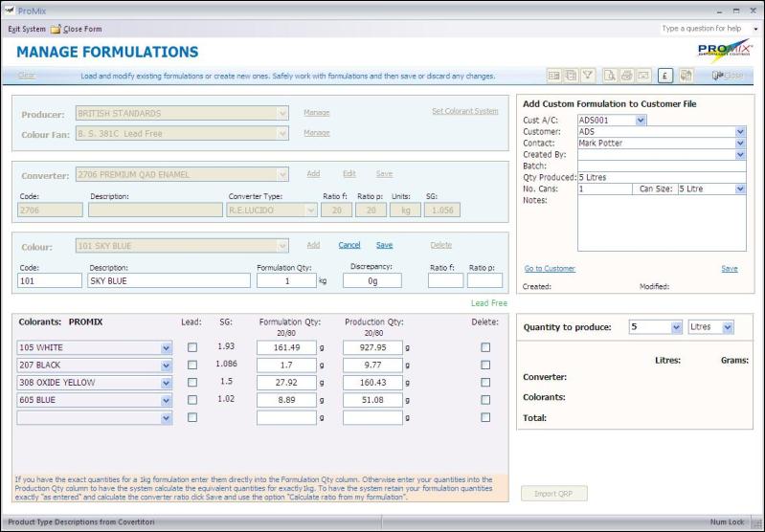Viewport: 765px width, 532px height.
Task: Tick the Lead checkbox for 105 WHITE
Action: click(192, 347)
